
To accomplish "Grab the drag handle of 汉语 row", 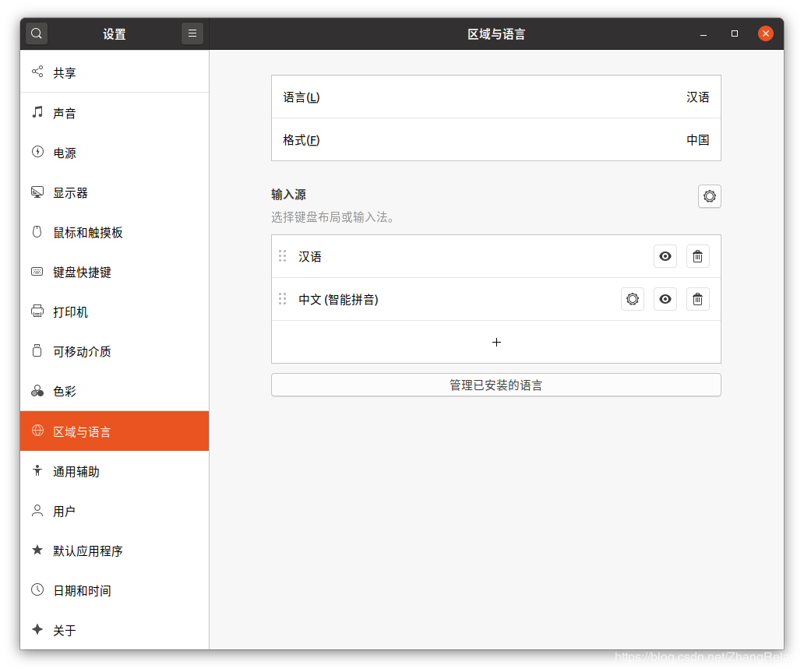I will [282, 256].
